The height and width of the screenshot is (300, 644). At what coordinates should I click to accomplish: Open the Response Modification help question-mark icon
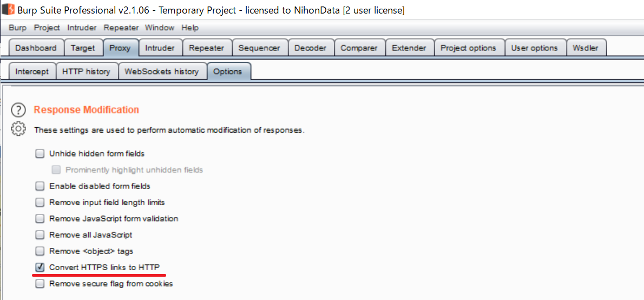point(18,110)
